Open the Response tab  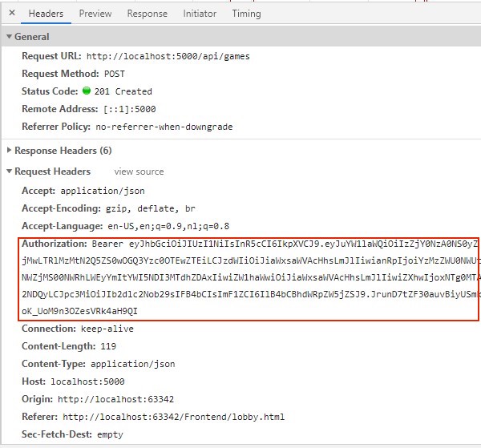(x=148, y=14)
